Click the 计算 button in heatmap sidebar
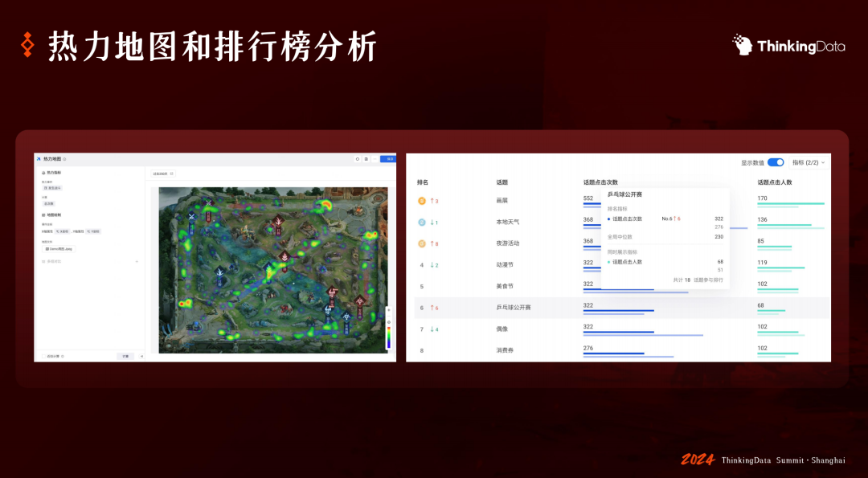 [125, 356]
